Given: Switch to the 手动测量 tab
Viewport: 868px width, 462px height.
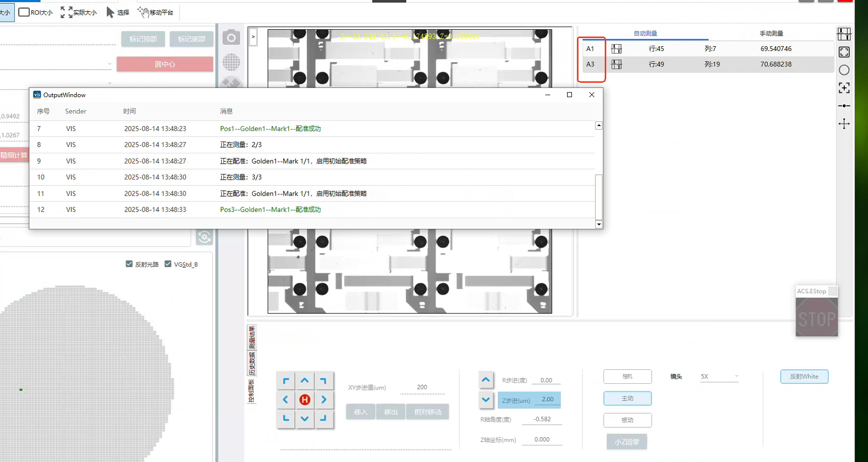Looking at the screenshot, I should (771, 33).
